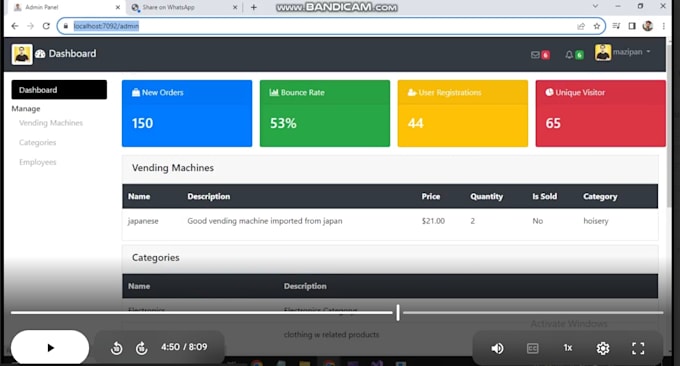The height and width of the screenshot is (366, 680).
Task: Click the Price column header
Action: click(431, 196)
